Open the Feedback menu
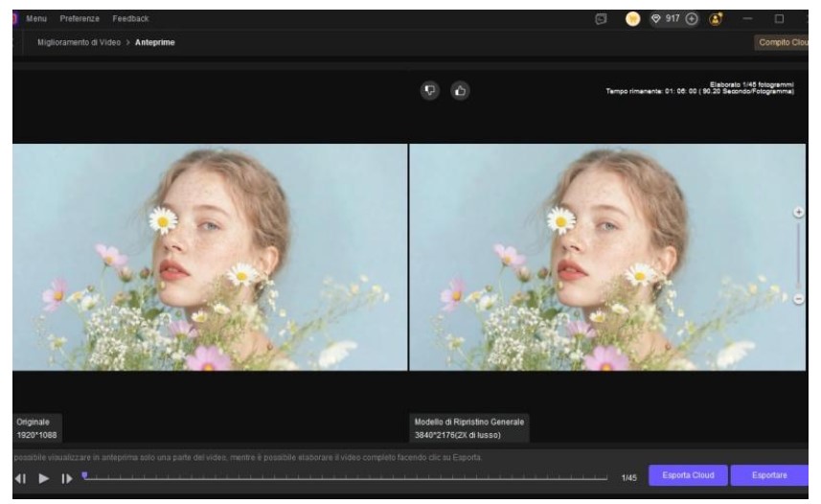This screenshot has height=504, width=821. (130, 18)
